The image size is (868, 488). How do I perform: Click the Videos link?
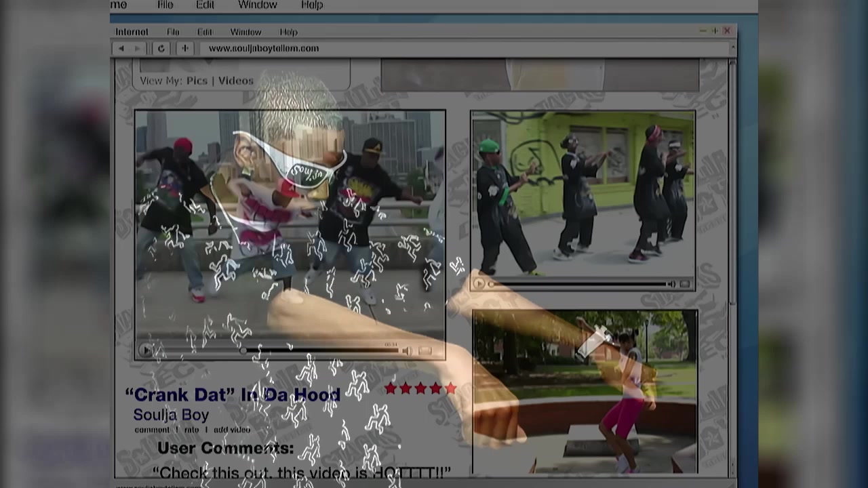point(235,81)
